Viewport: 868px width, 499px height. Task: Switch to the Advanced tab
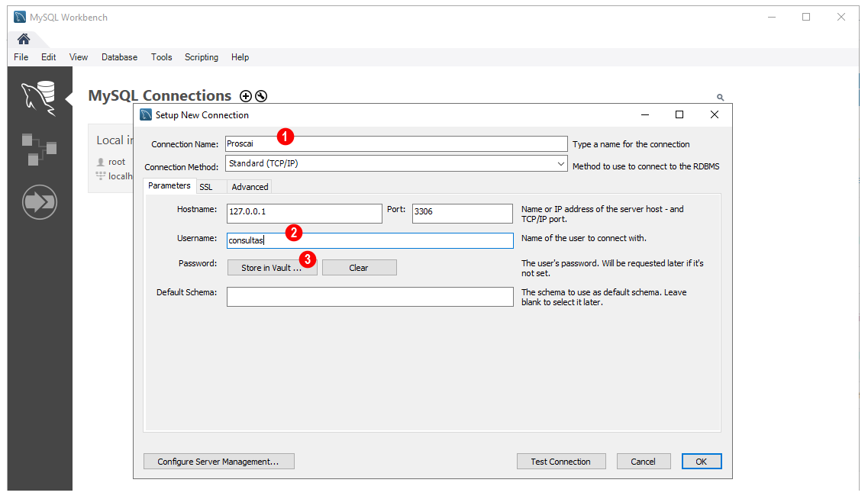(x=250, y=187)
